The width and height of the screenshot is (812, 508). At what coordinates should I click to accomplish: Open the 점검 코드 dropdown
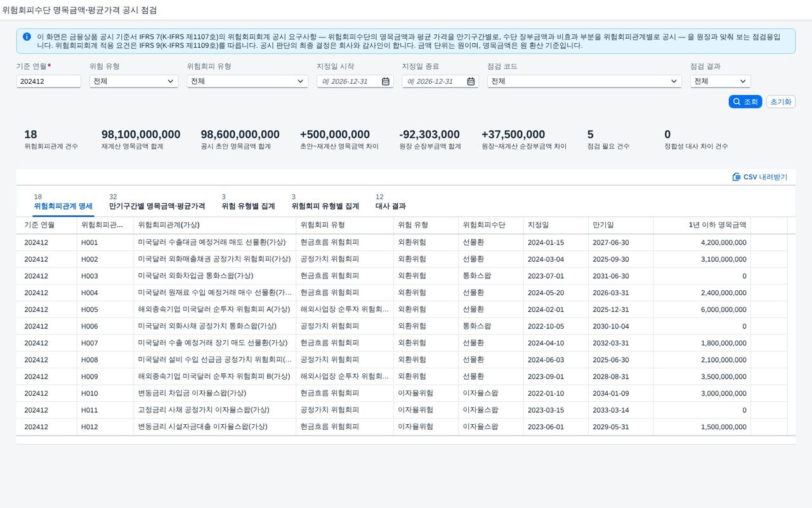click(584, 81)
